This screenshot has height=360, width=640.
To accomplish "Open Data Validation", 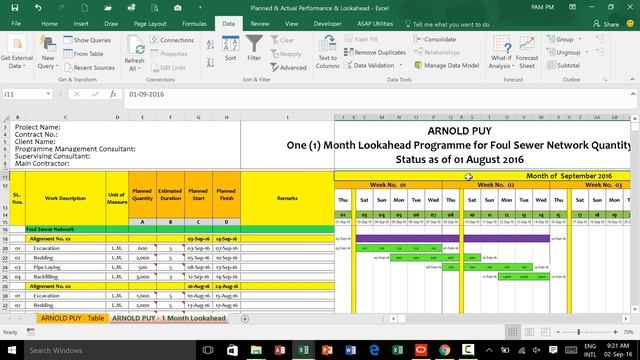I will [x=369, y=65].
